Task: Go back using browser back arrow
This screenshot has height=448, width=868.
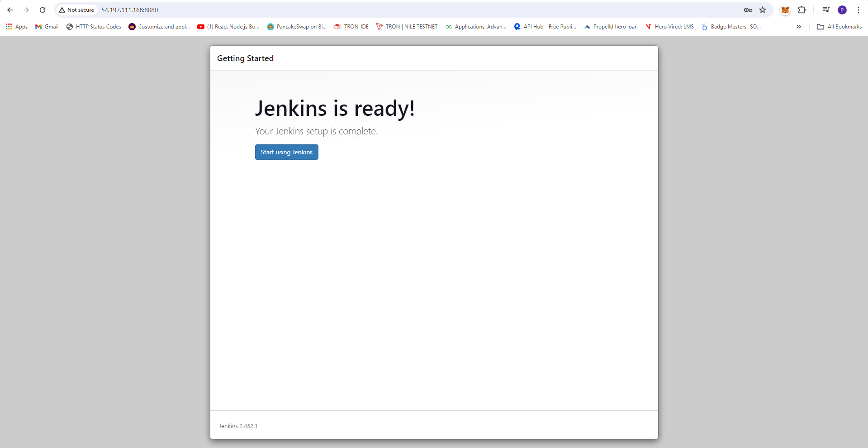Action: click(10, 10)
